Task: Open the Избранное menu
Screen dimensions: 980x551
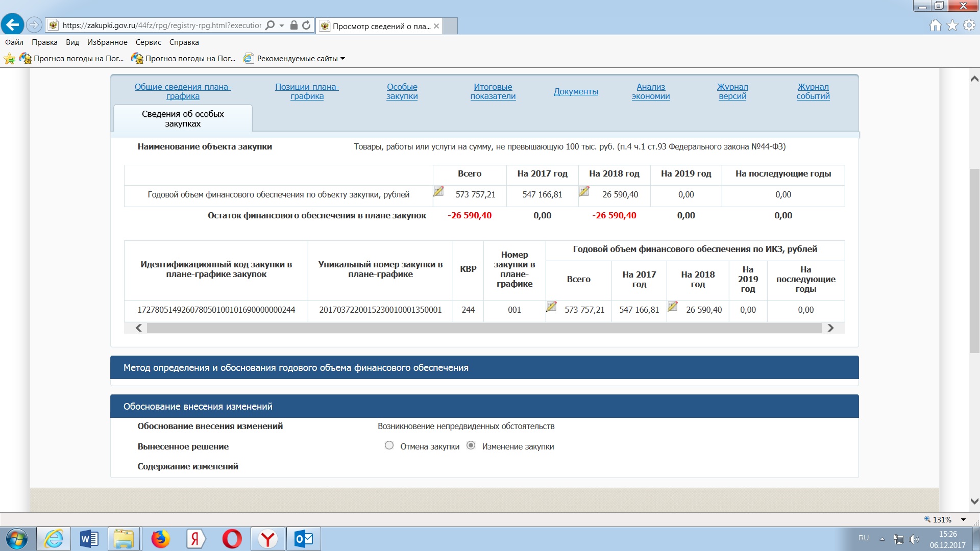Action: pyautogui.click(x=107, y=42)
